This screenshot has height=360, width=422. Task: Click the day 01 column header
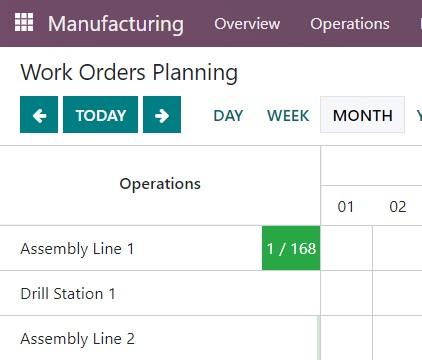[x=346, y=206]
